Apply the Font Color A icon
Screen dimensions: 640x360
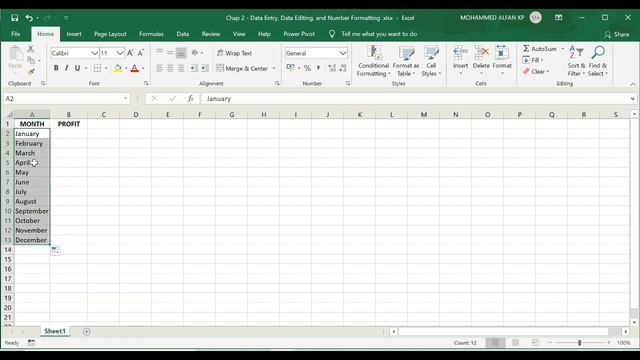coord(135,68)
